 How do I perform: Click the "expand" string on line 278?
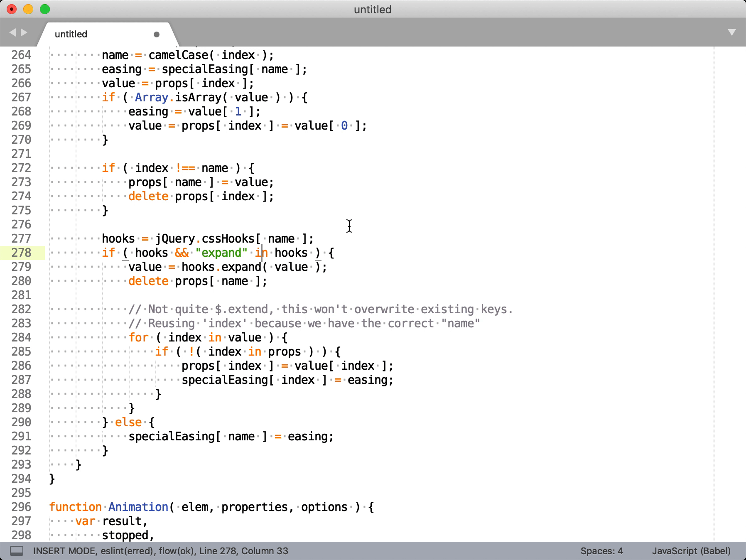click(x=221, y=253)
